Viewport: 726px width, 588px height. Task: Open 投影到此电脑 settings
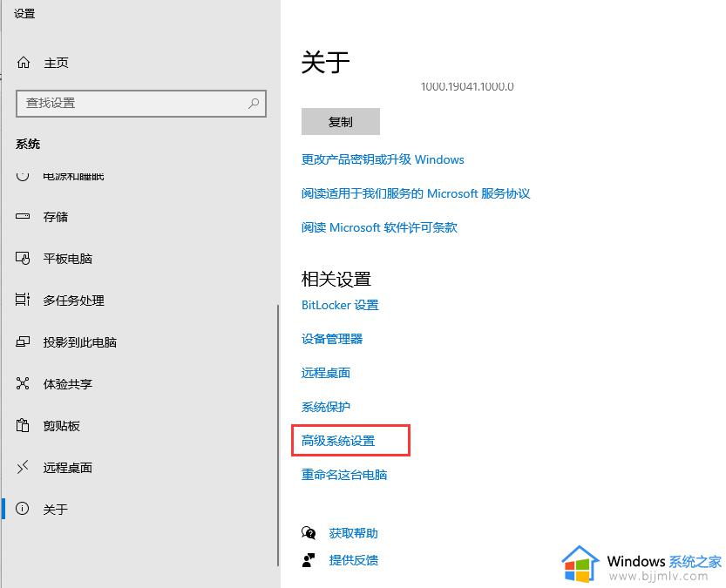coord(79,341)
